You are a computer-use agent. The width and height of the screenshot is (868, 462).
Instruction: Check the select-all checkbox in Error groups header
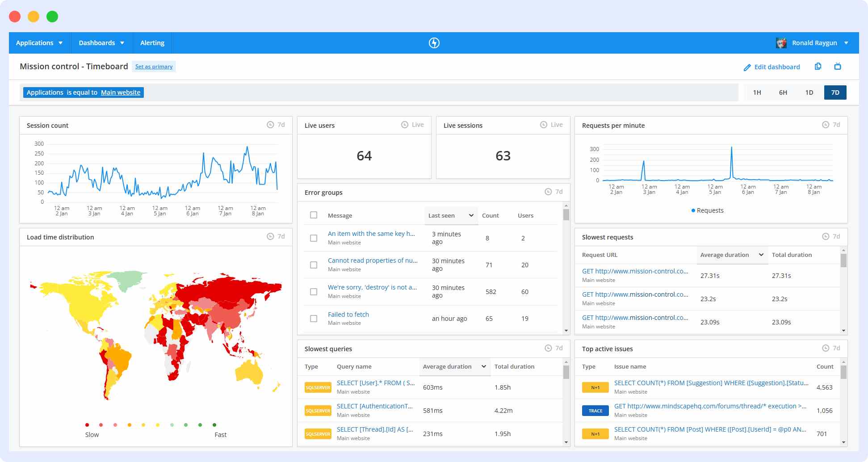pos(313,215)
